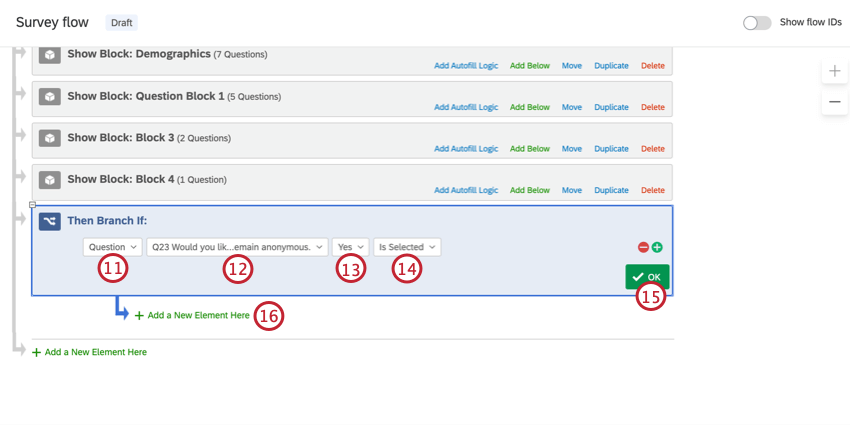Remove condition with red minus icon
Screen dimensions: 850x425
[643, 248]
